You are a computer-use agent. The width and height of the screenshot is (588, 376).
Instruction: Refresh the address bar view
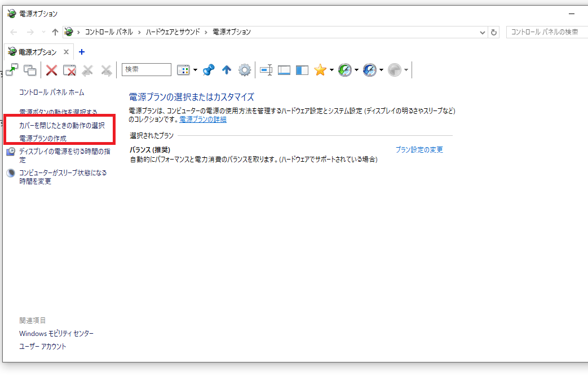[x=494, y=33]
